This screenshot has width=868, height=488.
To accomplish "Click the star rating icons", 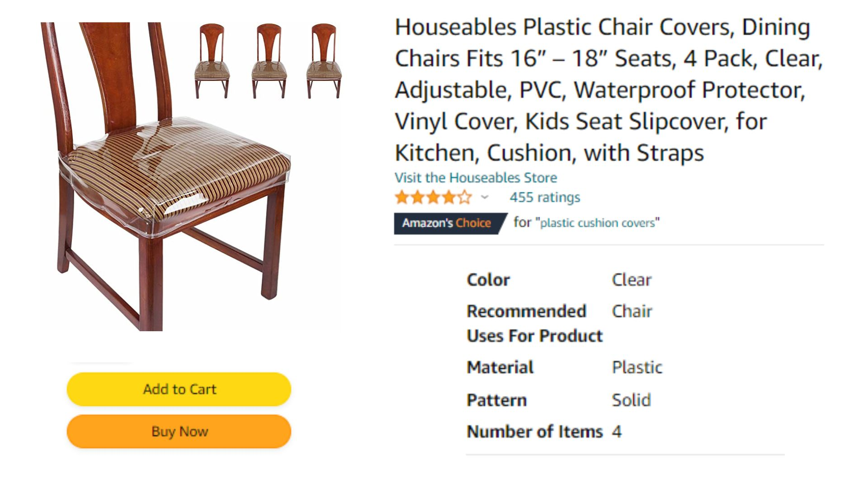I will tap(434, 197).
